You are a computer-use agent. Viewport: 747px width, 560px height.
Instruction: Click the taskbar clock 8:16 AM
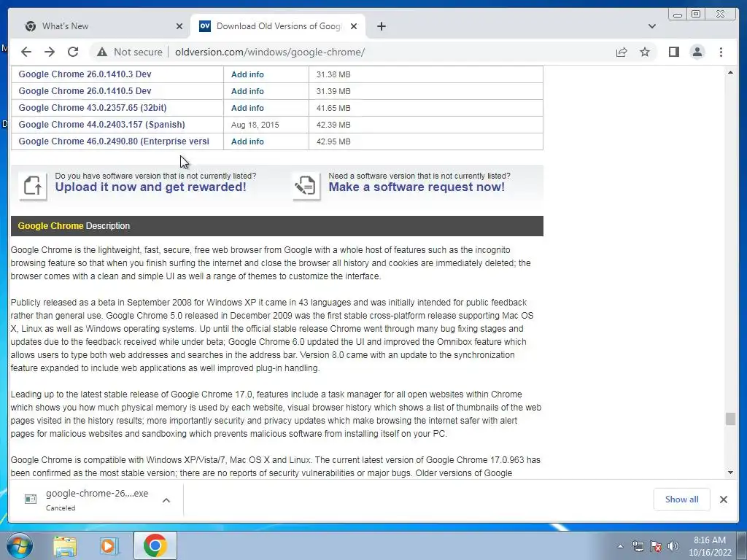(x=710, y=546)
